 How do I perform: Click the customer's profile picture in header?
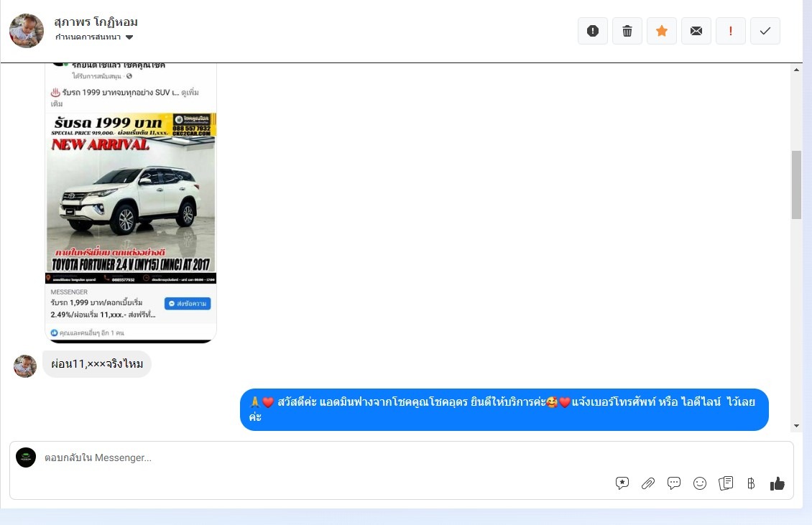27,31
